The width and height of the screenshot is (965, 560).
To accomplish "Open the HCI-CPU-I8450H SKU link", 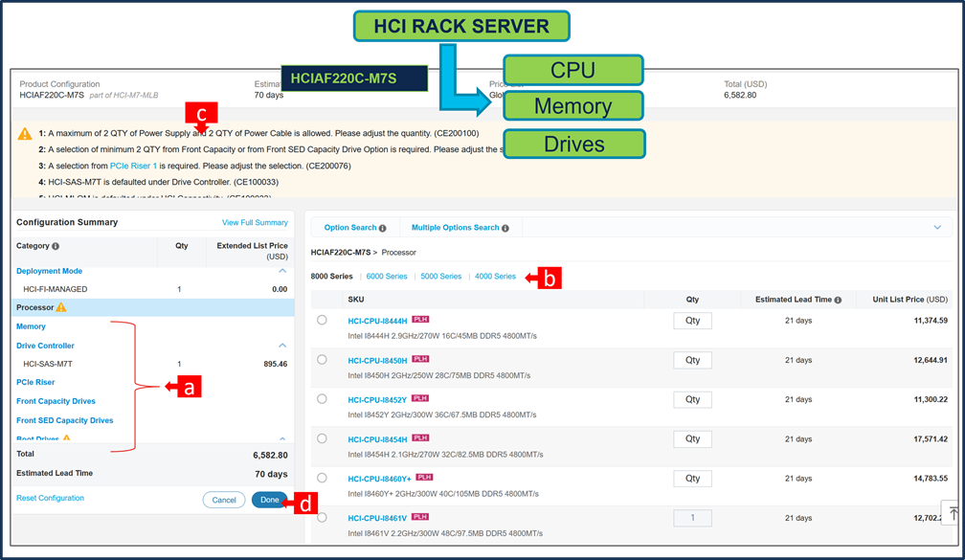I will pyautogui.click(x=377, y=361).
